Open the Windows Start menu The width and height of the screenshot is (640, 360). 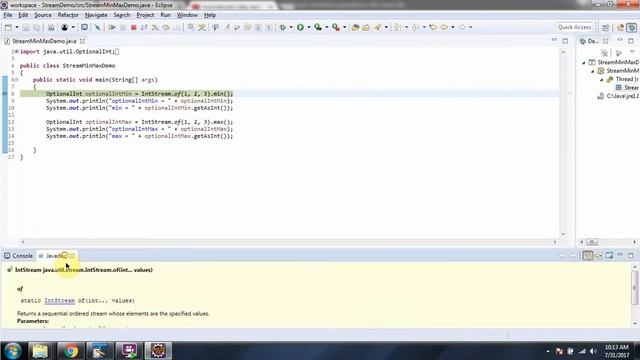tap(13, 351)
